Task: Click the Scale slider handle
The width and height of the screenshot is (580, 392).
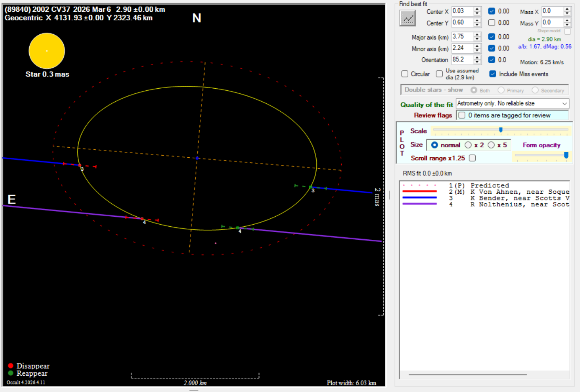Action: (500, 130)
